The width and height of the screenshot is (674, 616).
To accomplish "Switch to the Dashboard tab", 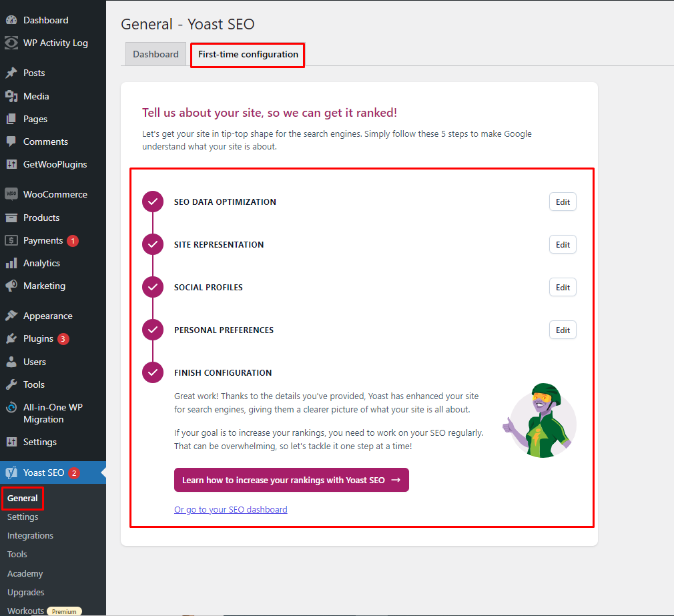I will 155,54.
